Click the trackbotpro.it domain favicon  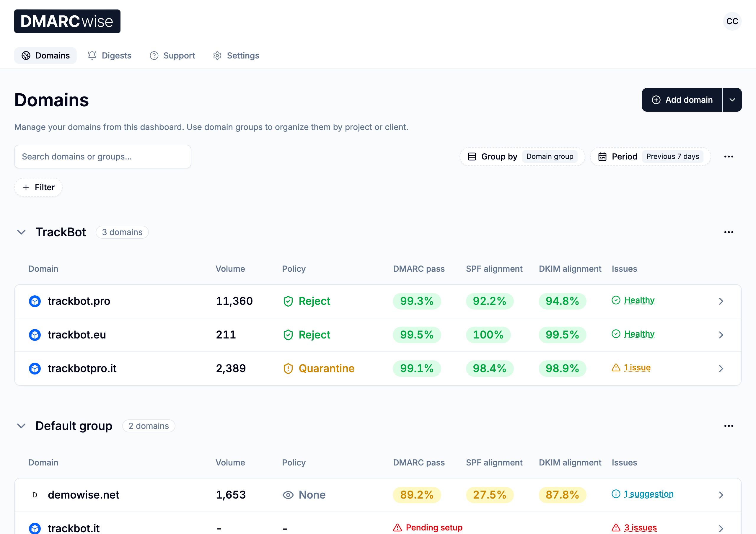35,368
